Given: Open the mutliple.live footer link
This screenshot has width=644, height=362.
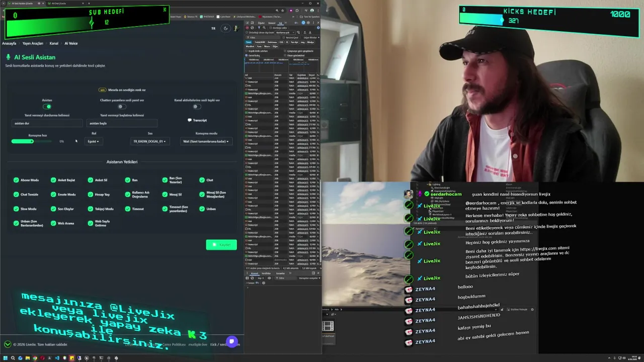Looking at the screenshot, I should tap(198, 344).
